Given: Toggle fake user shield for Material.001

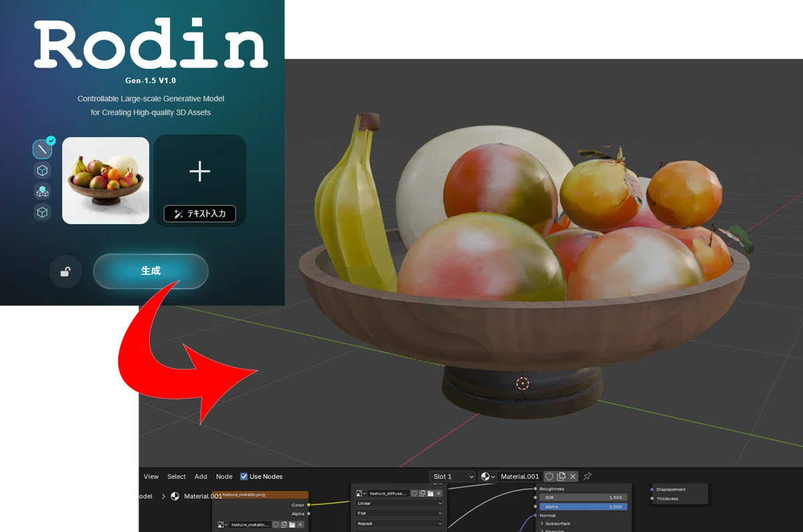Looking at the screenshot, I should (x=549, y=476).
